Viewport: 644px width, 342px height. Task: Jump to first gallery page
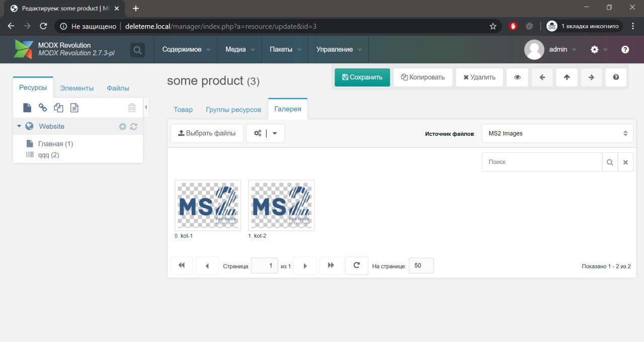point(182,266)
